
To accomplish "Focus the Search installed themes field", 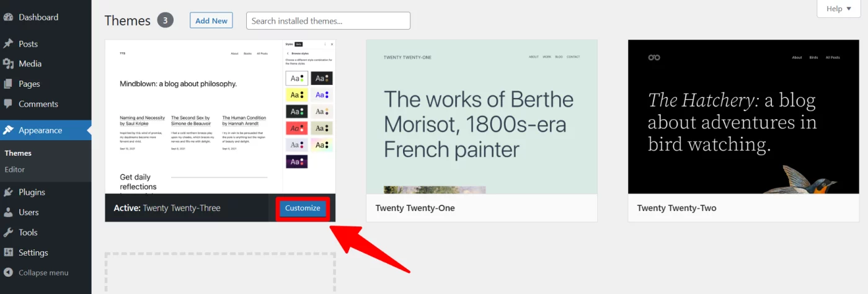I will [x=328, y=20].
